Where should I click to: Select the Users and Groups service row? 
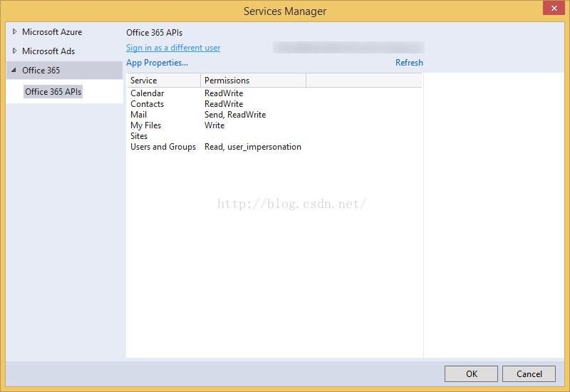point(274,147)
